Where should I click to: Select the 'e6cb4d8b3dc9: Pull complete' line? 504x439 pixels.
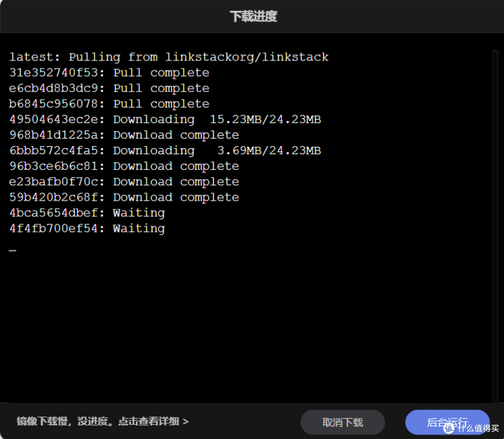click(x=109, y=88)
